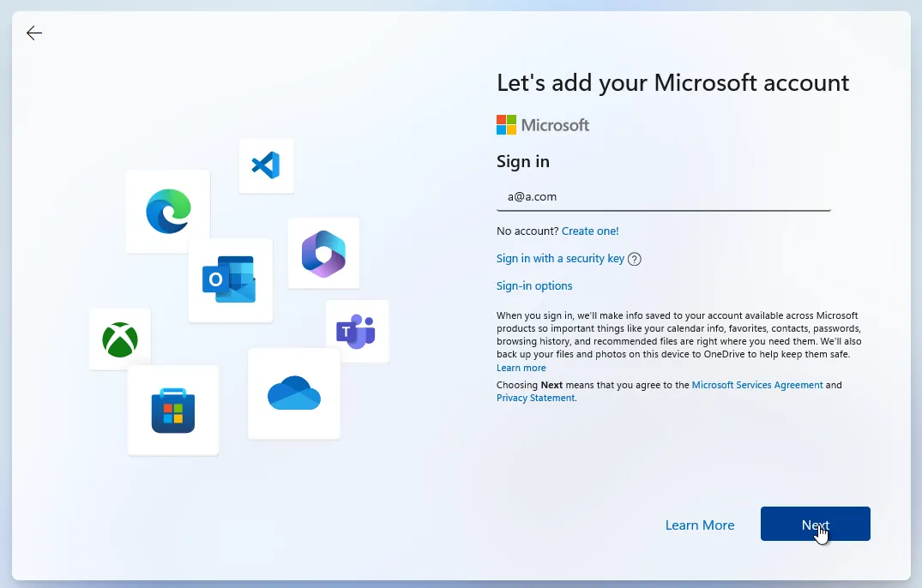This screenshot has height=588, width=922.
Task: Click the back arrow at top left
Action: click(33, 33)
